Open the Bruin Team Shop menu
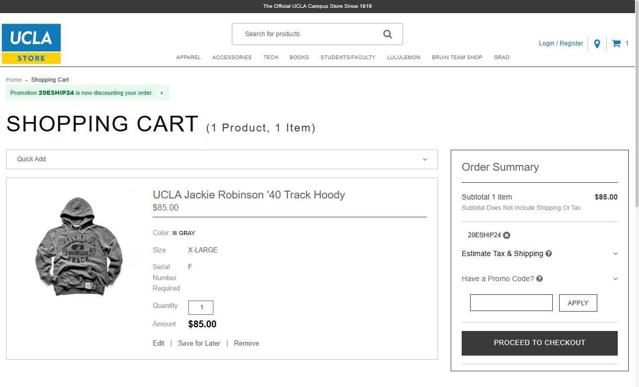Image resolution: width=639 pixels, height=387 pixels. (457, 57)
